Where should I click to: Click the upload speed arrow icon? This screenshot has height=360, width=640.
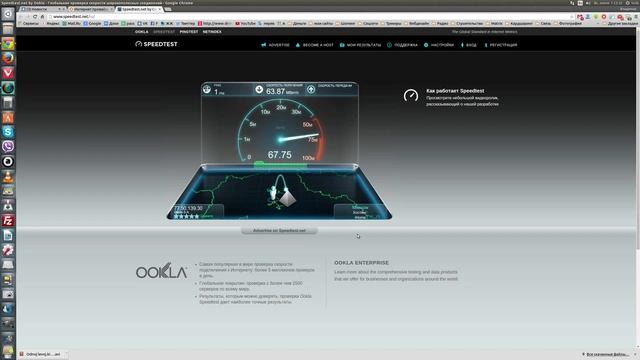(x=311, y=89)
